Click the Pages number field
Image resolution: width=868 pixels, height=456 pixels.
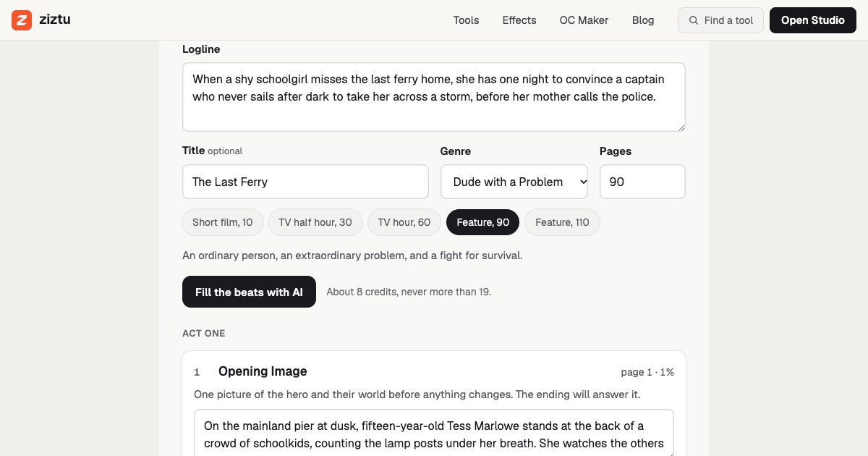click(x=642, y=182)
